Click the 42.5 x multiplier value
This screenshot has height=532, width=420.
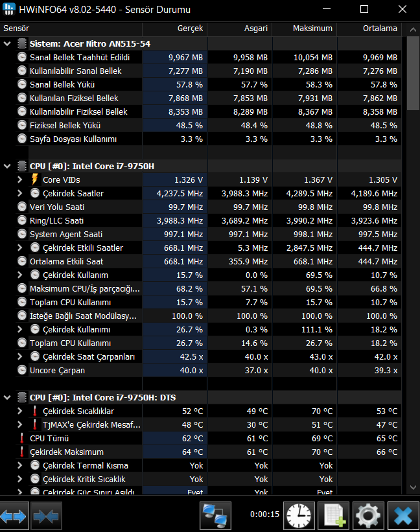[191, 357]
